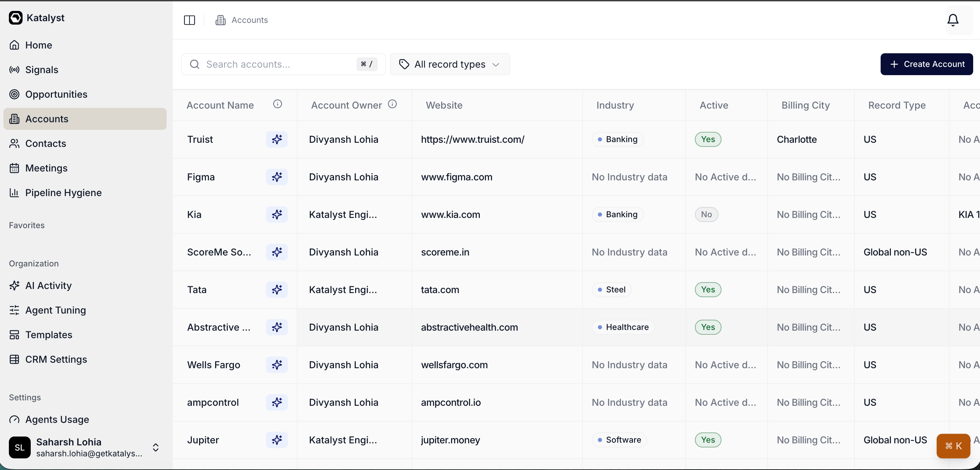The width and height of the screenshot is (980, 470).
Task: Click the Healthcare tag in Abstractive row
Action: coord(623,327)
